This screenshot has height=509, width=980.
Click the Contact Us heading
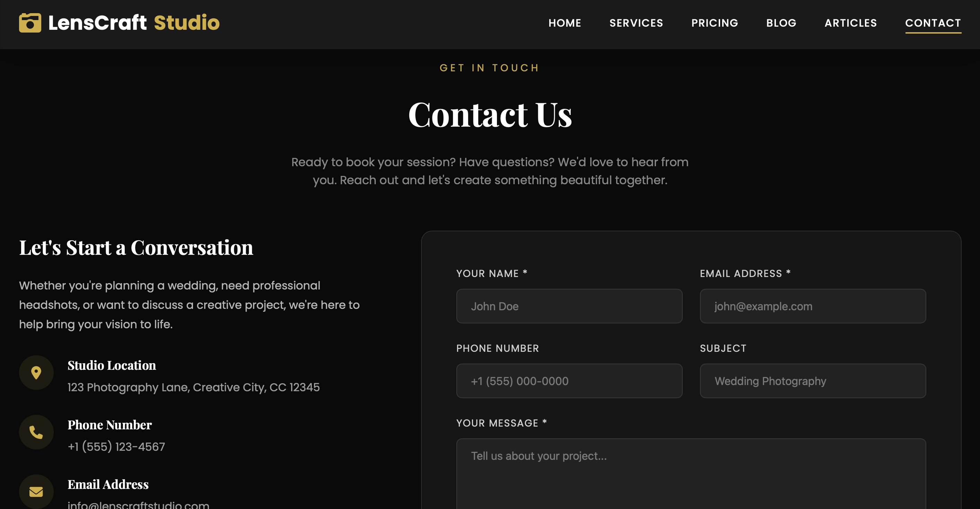(490, 114)
